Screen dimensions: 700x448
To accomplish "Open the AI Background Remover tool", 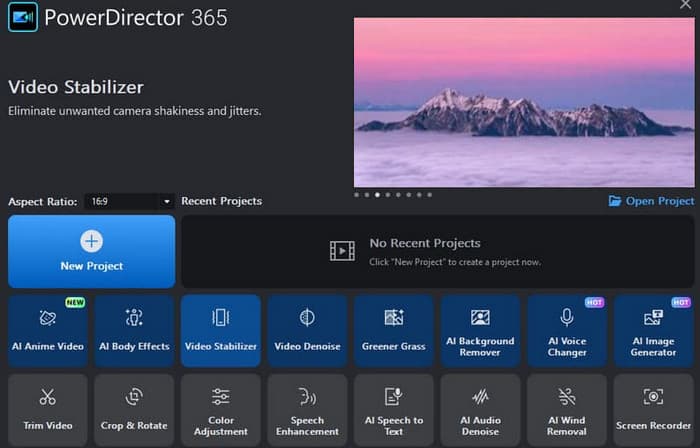I will click(480, 331).
